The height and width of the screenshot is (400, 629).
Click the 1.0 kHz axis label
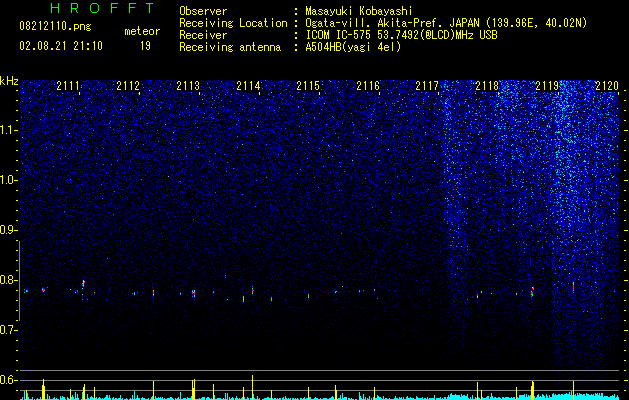[x=9, y=180]
